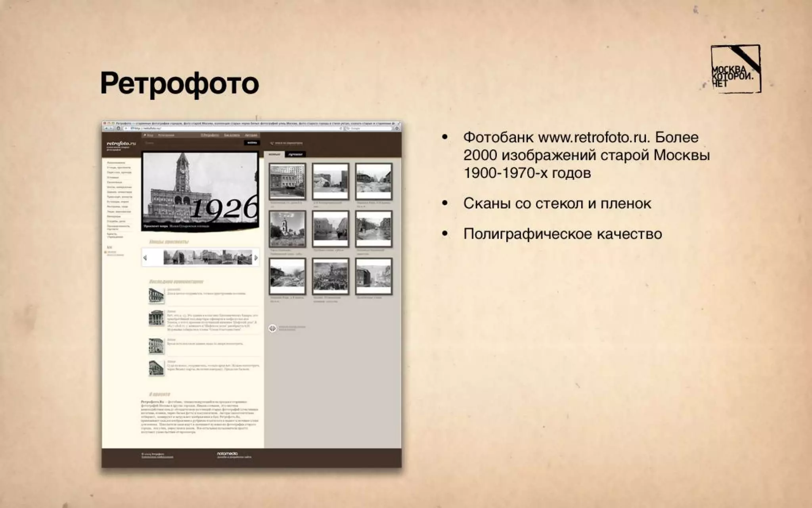Open the church bell tower thumbnail in grid
This screenshot has width=812, height=508.
pos(287,229)
